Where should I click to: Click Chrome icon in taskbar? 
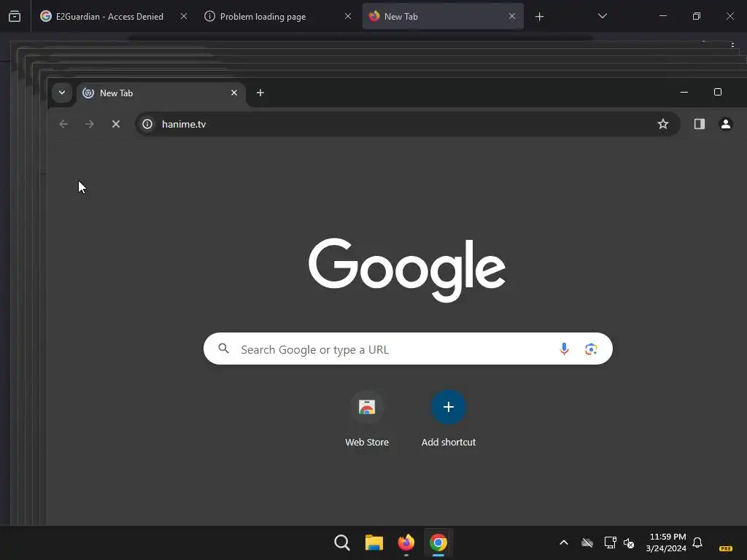pos(438,542)
